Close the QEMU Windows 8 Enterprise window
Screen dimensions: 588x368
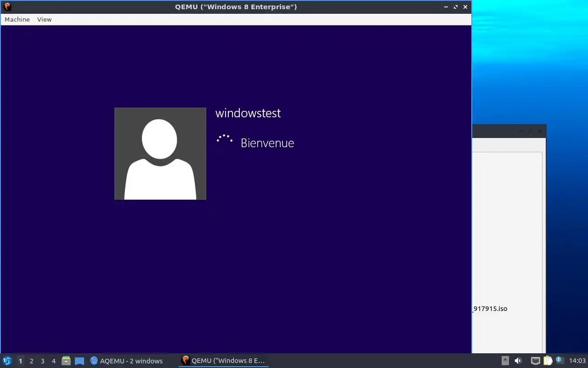tap(465, 7)
